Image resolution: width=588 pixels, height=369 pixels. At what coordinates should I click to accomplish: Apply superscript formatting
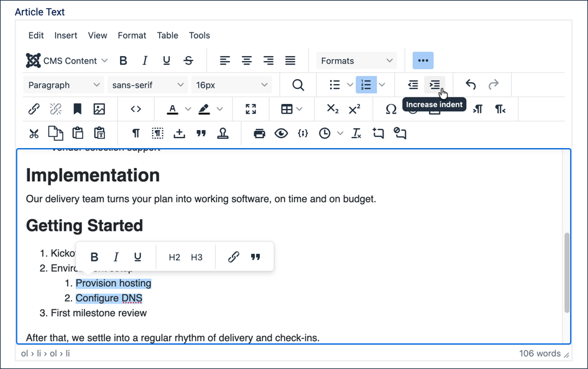pyautogui.click(x=354, y=109)
